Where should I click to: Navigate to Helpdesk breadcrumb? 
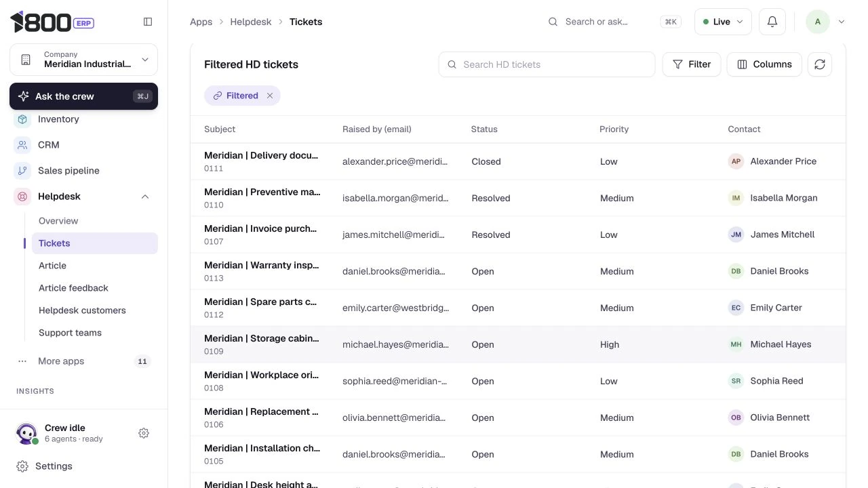(x=251, y=22)
